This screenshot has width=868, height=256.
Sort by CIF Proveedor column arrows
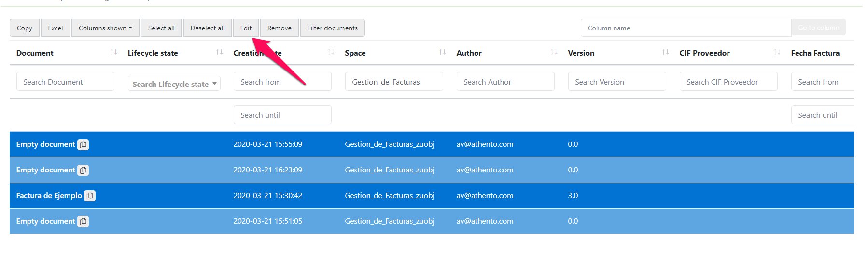777,52
